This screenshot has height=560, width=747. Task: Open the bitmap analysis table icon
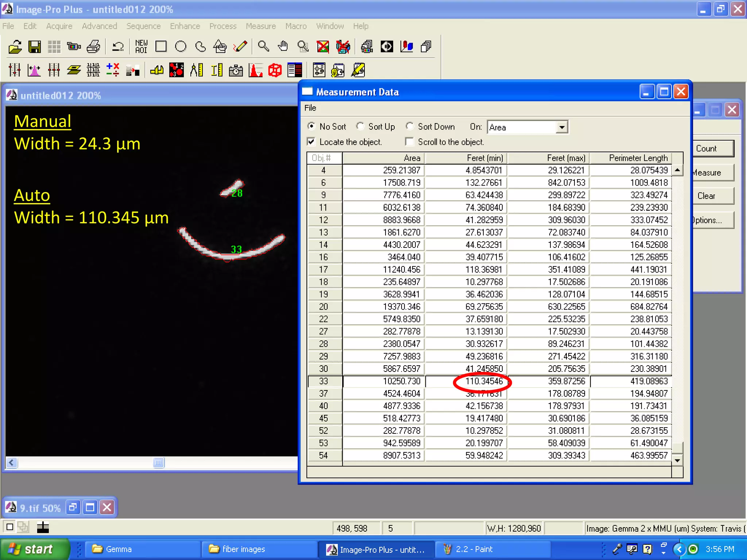[x=295, y=70]
